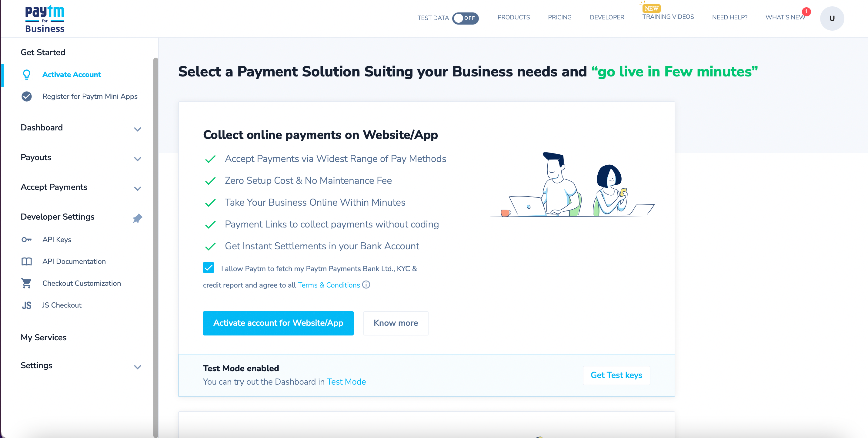The height and width of the screenshot is (438, 868).
Task: Click the user avatar icon top right
Action: coord(832,18)
